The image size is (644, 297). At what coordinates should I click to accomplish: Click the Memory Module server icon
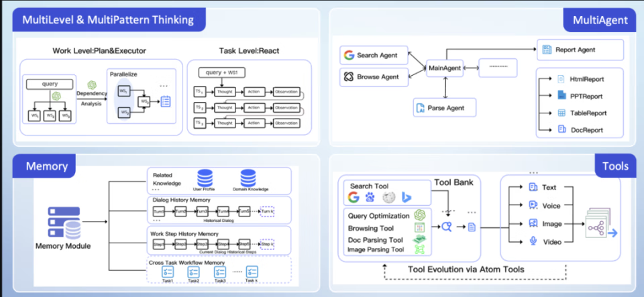[63, 219]
